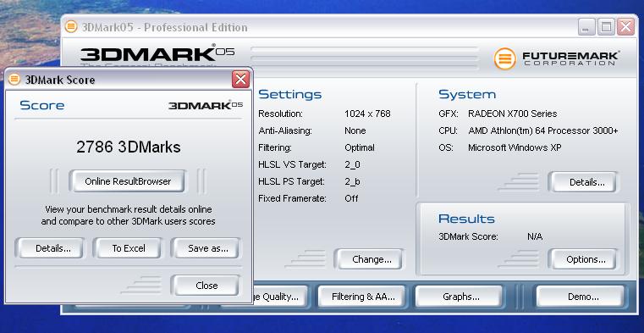Click Change... under Settings
Image resolution: width=644 pixels, height=333 pixels.
pos(370,259)
